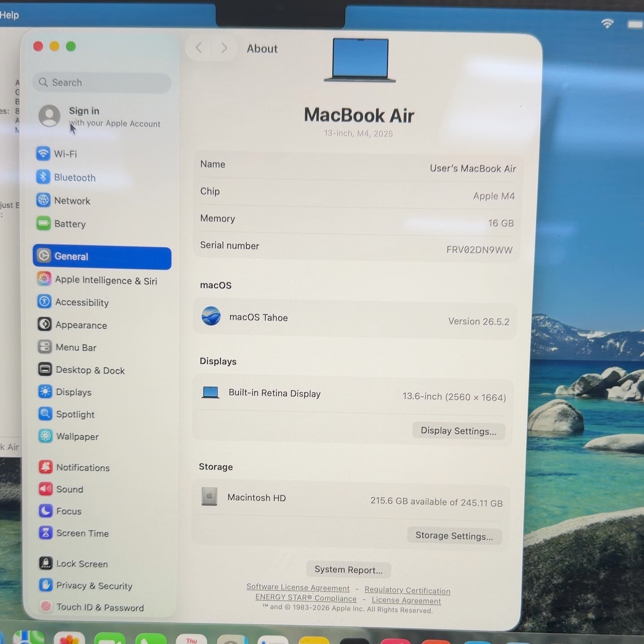Click the memory value "16 GB"
The width and height of the screenshot is (644, 644).
(x=501, y=223)
